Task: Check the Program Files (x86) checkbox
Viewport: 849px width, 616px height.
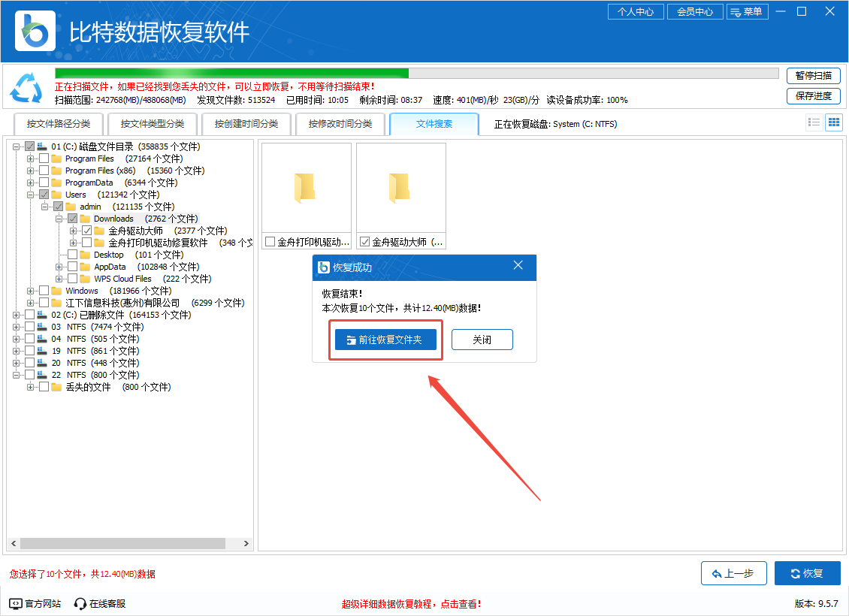Action: pos(44,171)
